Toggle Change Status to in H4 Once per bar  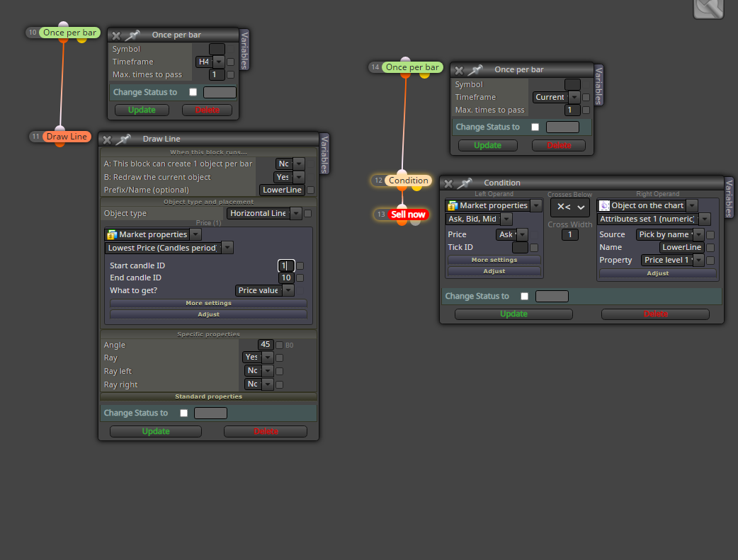pyautogui.click(x=193, y=92)
